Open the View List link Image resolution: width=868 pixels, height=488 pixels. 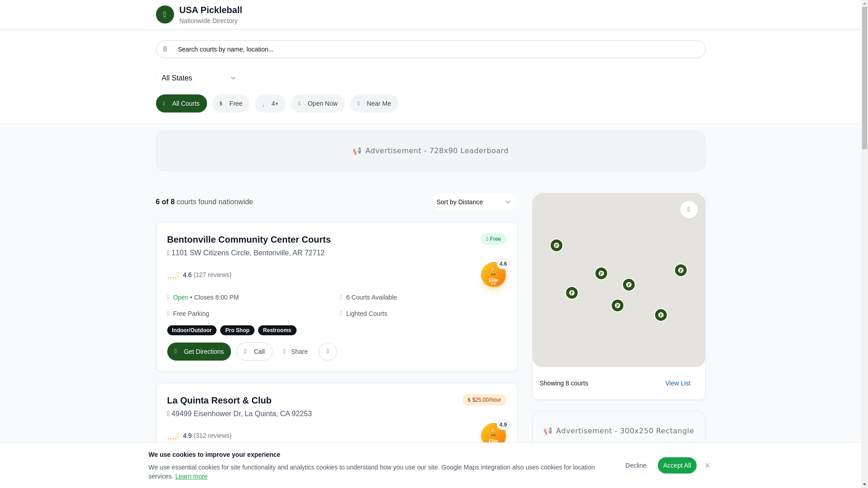(678, 383)
